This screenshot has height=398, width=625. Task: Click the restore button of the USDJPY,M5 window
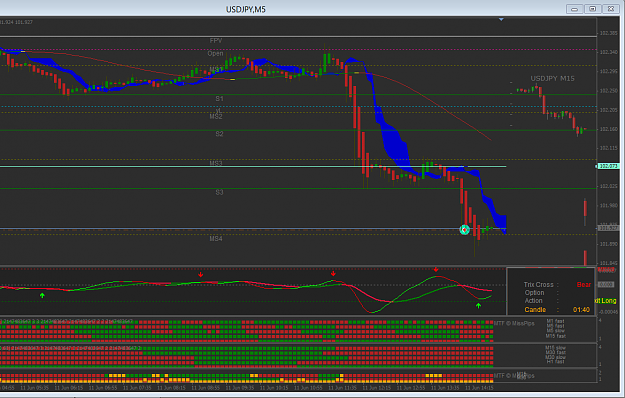tap(593, 9)
